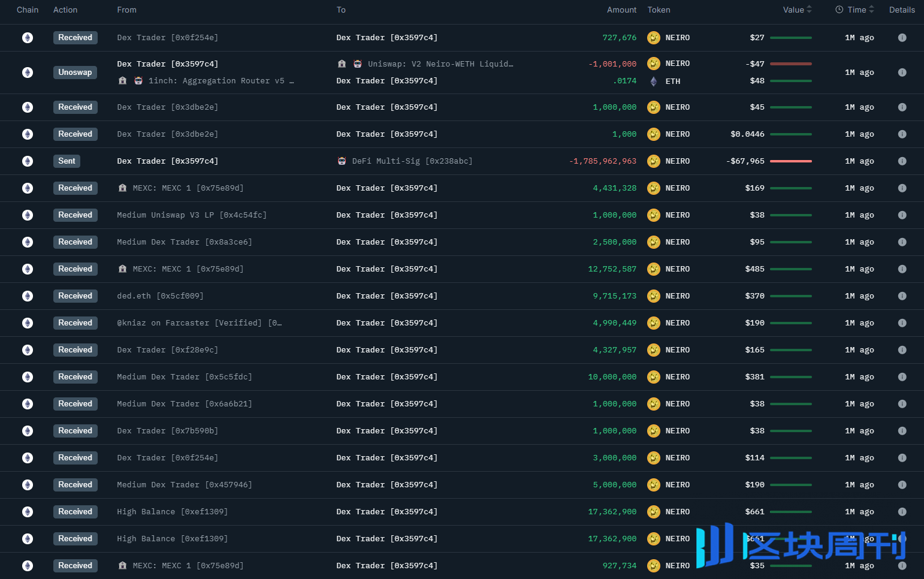Image resolution: width=924 pixels, height=579 pixels.
Task: Click amount 1,000 NEIRO valued $0.0446
Action: (624, 134)
